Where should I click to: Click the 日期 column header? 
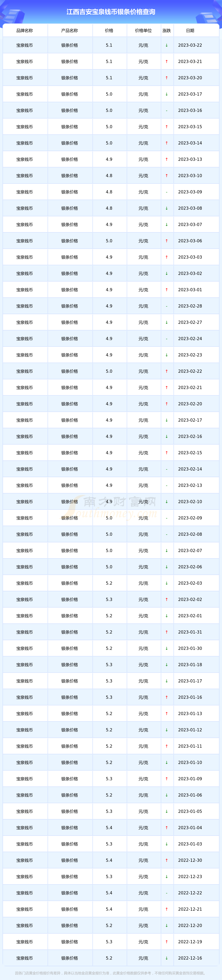click(x=190, y=30)
